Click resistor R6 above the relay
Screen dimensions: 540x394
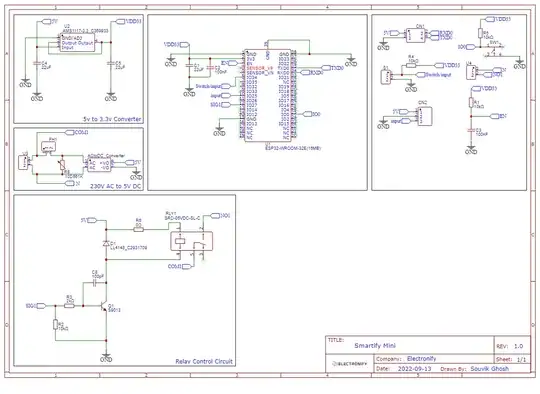click(138, 229)
